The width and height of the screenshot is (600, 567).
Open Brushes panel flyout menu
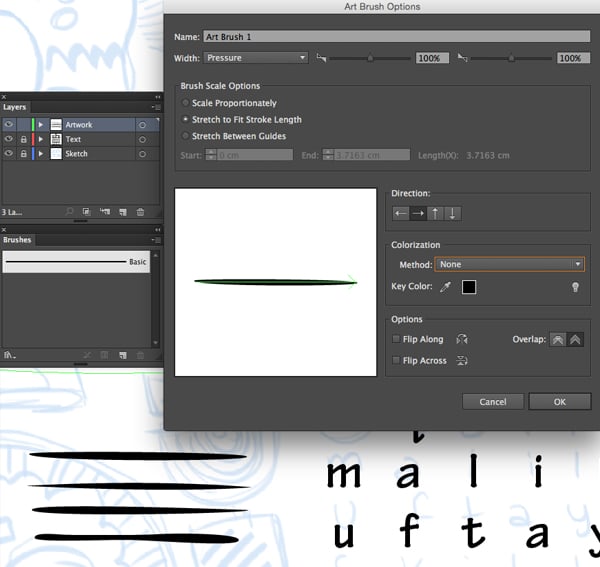(x=156, y=240)
